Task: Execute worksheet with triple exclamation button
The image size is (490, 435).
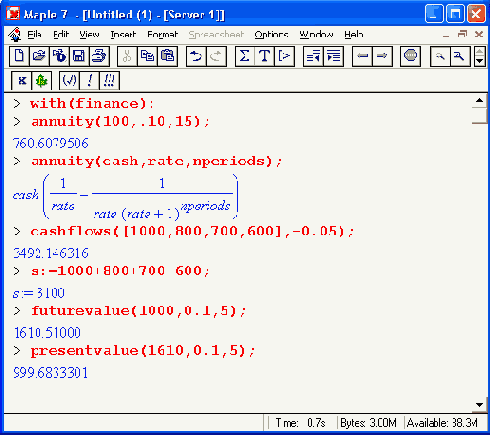Action: (109, 81)
